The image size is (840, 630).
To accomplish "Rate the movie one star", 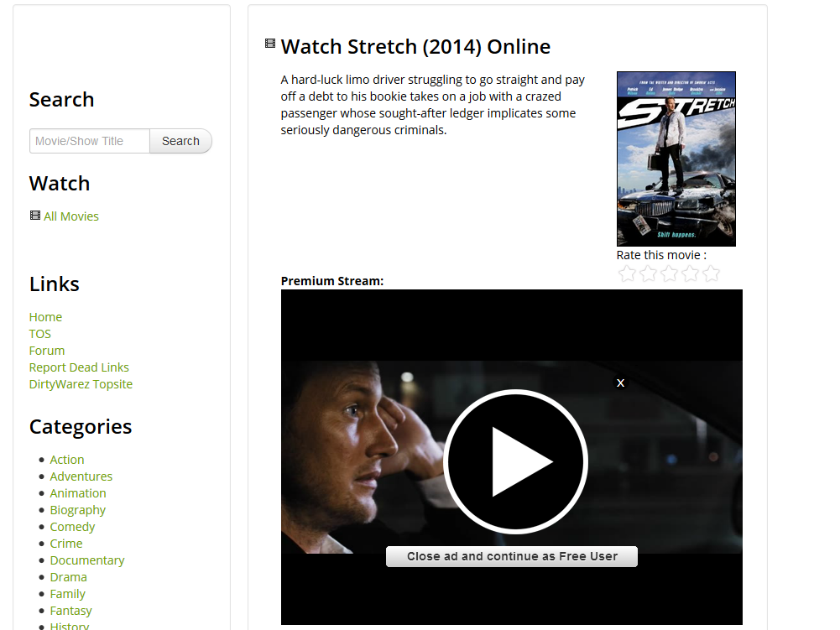I will pyautogui.click(x=627, y=273).
